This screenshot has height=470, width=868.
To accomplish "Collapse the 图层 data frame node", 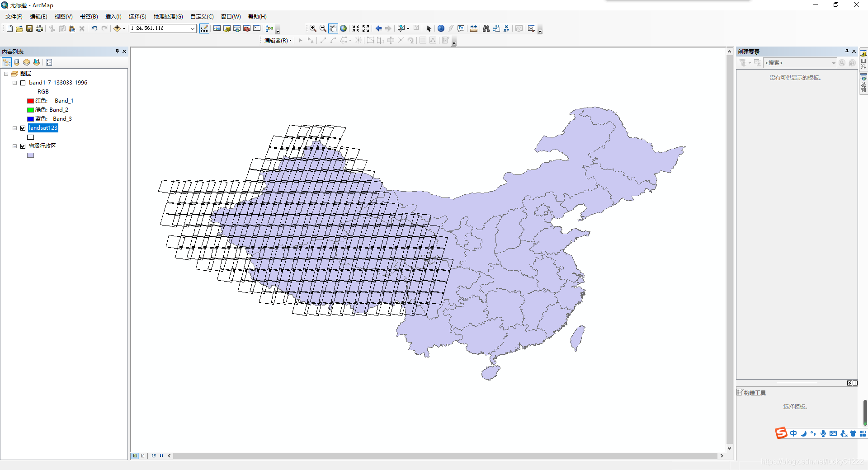I will tap(6, 74).
